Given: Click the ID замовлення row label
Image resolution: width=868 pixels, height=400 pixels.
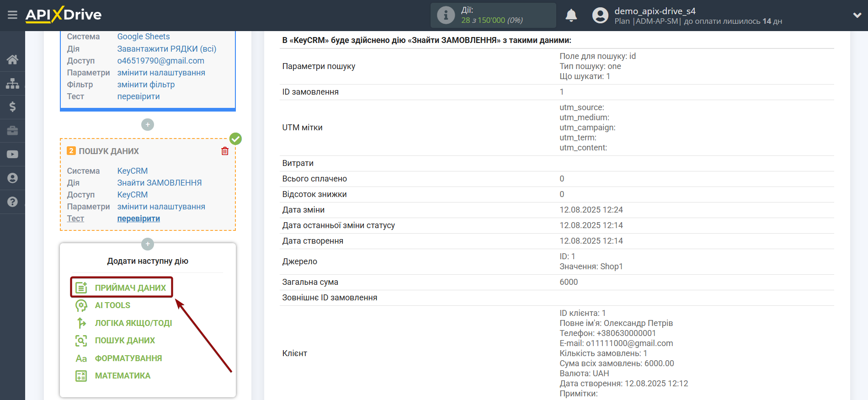Looking at the screenshot, I should (310, 92).
